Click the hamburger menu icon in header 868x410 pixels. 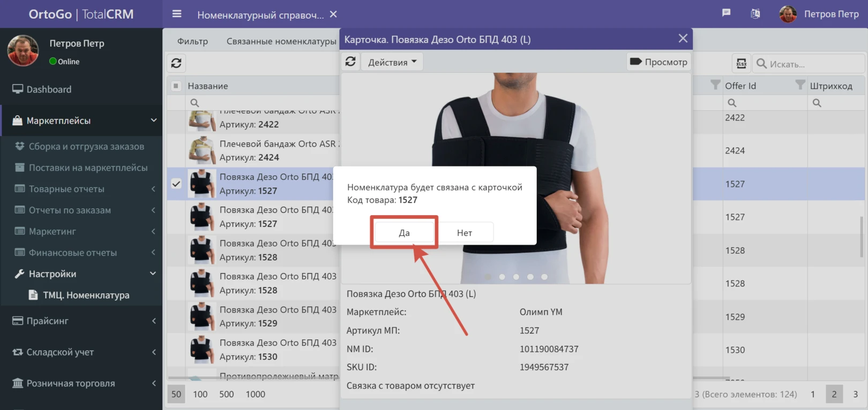coord(177,14)
